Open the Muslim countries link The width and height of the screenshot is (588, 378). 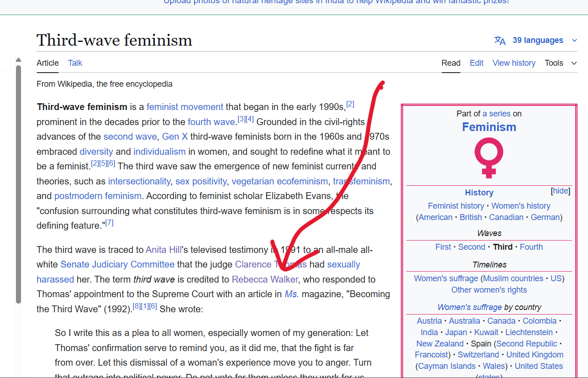coord(513,278)
